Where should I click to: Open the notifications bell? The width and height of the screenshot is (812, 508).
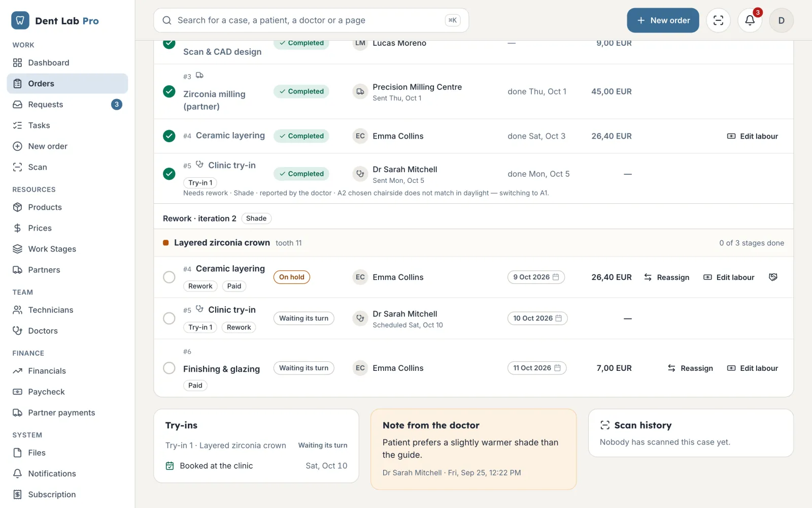click(750, 20)
